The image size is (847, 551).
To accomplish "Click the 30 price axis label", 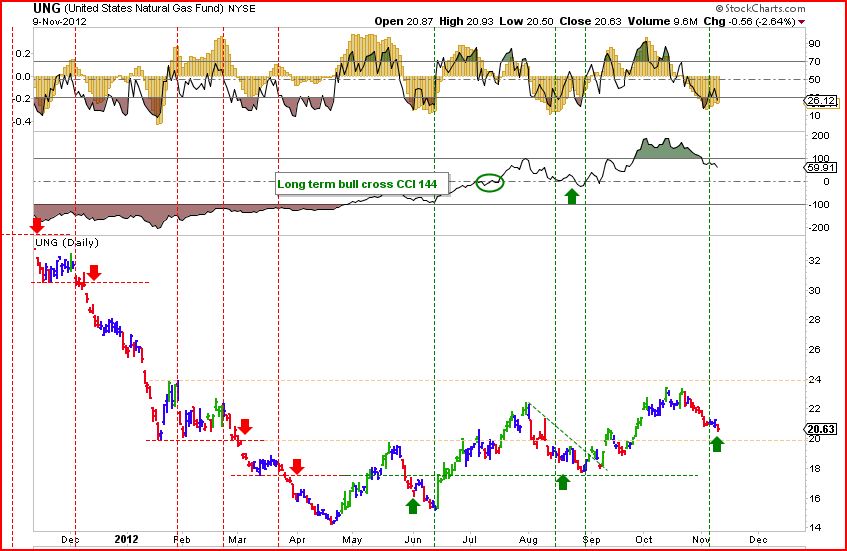I will click(814, 291).
